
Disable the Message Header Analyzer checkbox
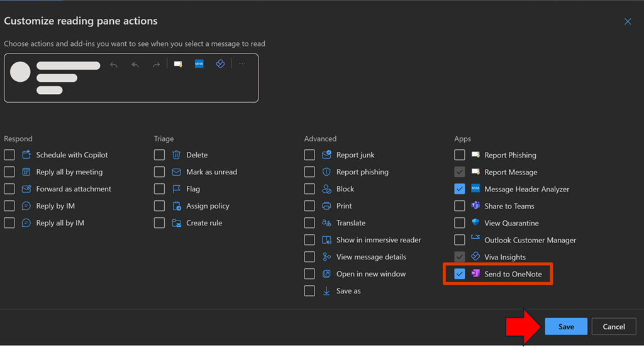pos(460,189)
